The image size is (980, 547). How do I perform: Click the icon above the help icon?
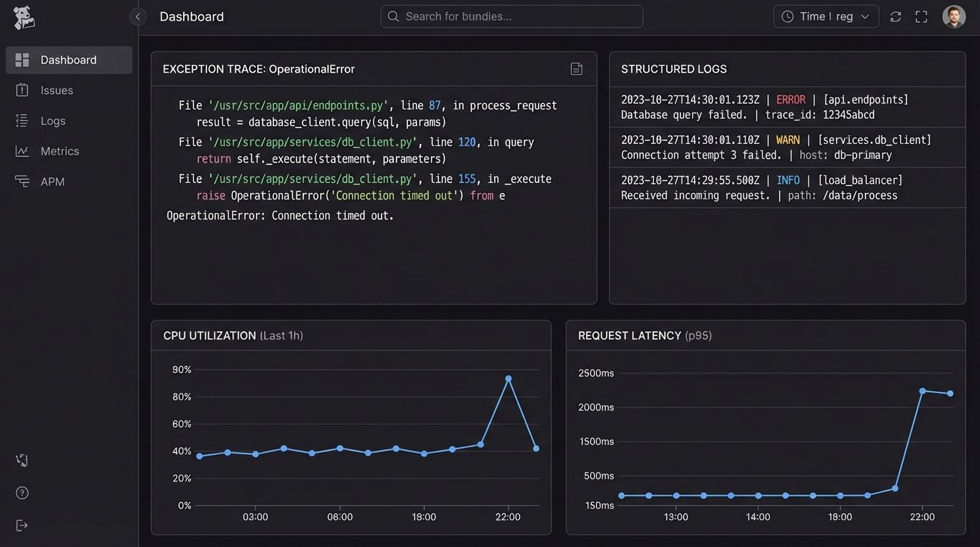pyautogui.click(x=22, y=461)
